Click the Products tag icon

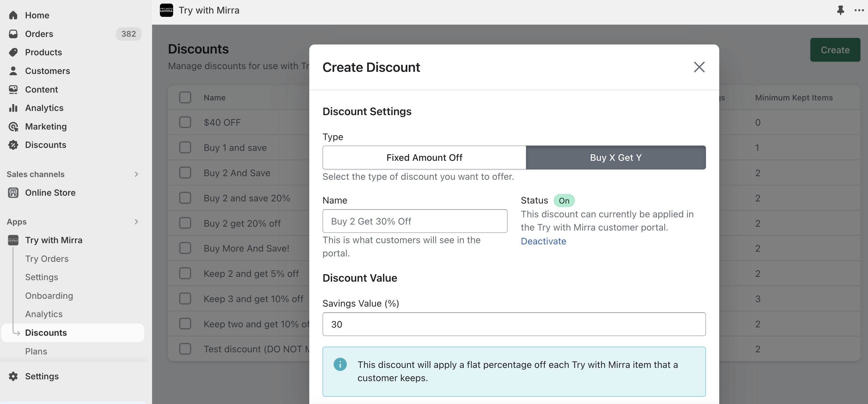coord(13,52)
